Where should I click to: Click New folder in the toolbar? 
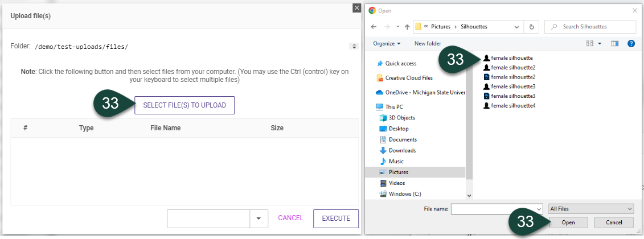[x=428, y=43]
